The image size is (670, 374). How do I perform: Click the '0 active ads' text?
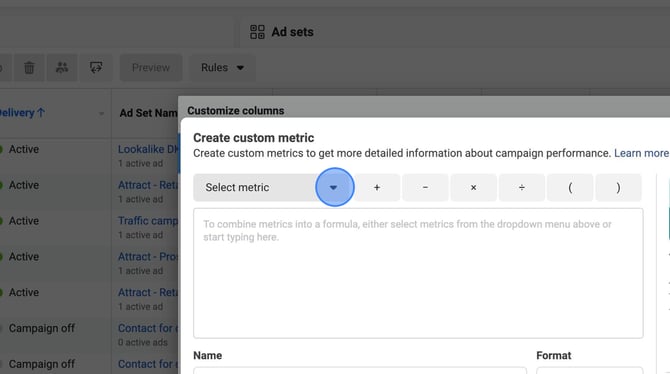click(143, 342)
